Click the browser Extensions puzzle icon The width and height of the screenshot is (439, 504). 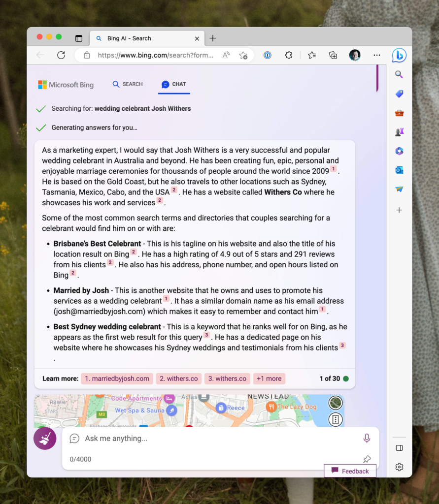coord(289,55)
